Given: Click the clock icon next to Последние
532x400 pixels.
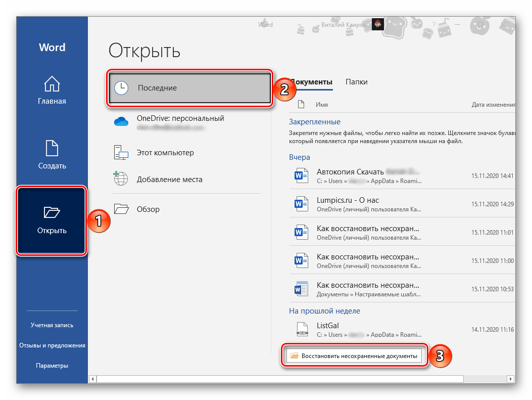Looking at the screenshot, I should (x=121, y=88).
